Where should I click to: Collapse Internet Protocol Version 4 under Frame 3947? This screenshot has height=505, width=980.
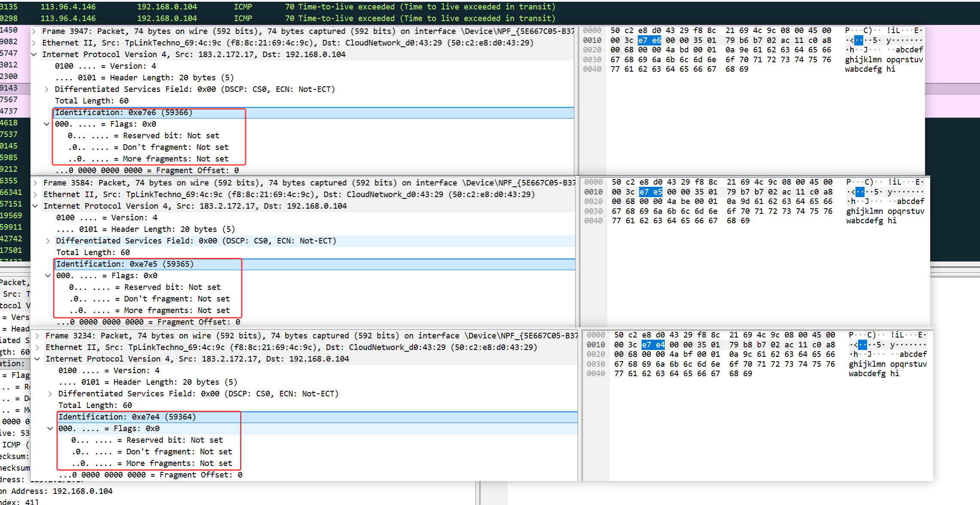point(34,55)
